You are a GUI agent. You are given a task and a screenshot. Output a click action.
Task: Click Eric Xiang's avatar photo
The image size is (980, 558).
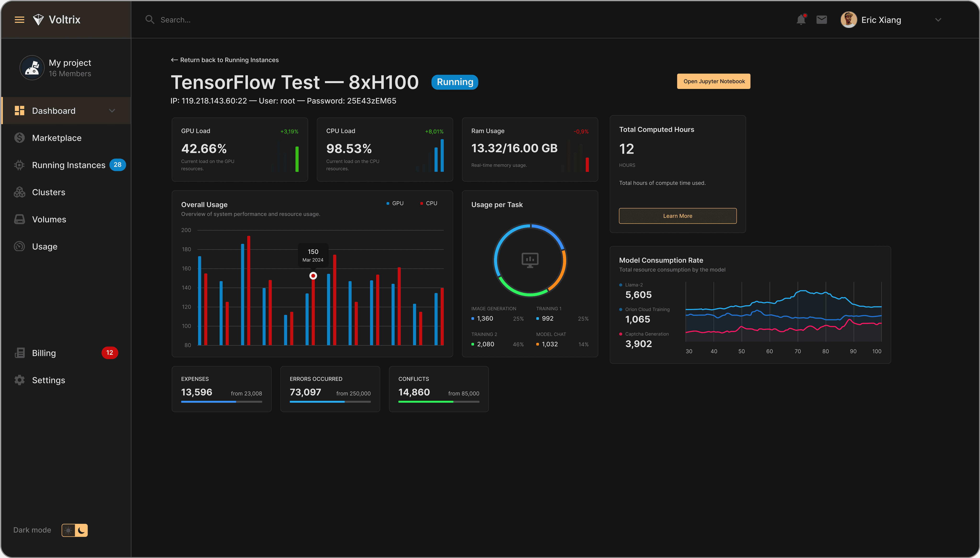click(x=848, y=20)
